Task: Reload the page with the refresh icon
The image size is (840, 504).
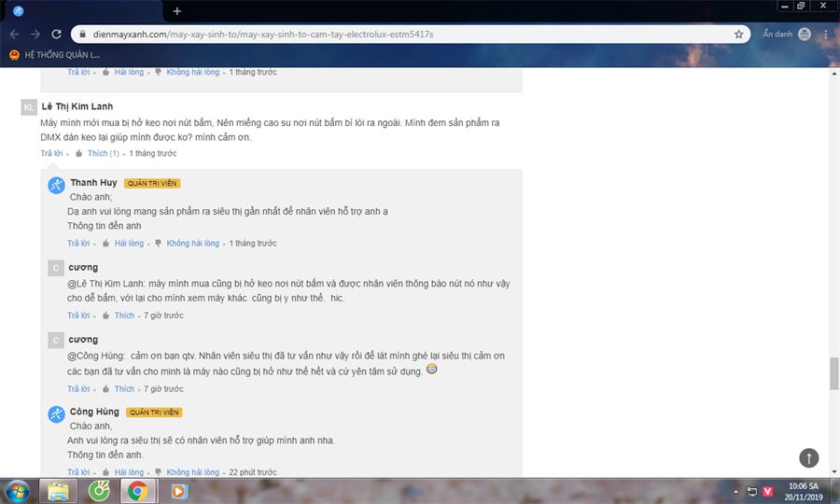Action: click(56, 35)
